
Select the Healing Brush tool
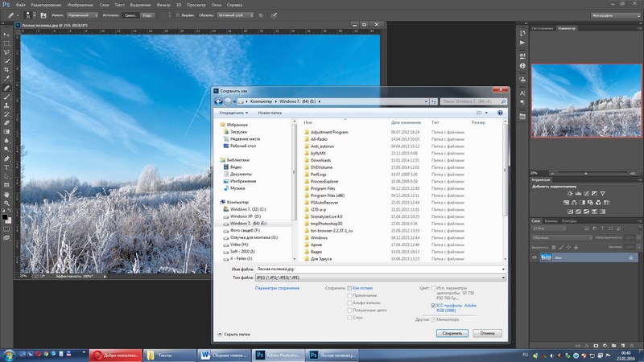pos(6,88)
